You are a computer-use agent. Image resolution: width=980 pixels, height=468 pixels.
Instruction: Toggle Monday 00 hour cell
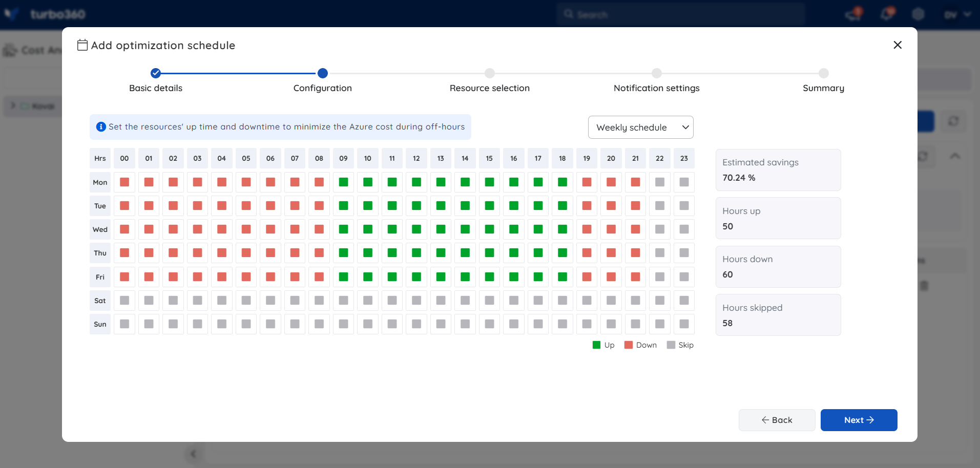[x=124, y=182]
